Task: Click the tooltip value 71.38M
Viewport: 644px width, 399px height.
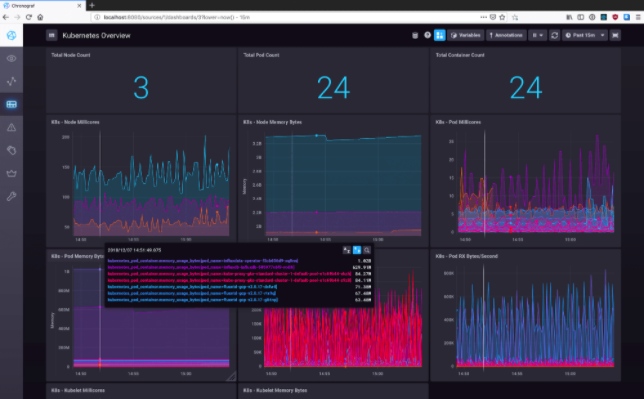Action: (x=363, y=287)
